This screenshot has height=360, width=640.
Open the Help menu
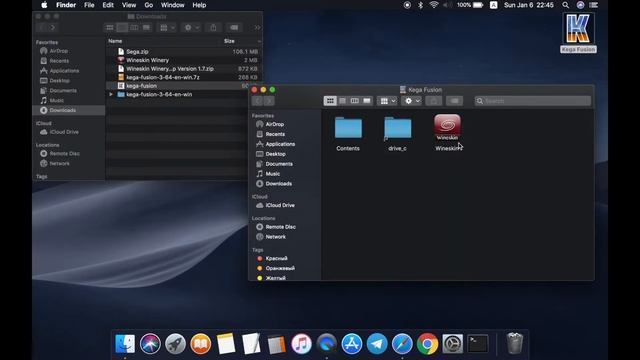[199, 5]
